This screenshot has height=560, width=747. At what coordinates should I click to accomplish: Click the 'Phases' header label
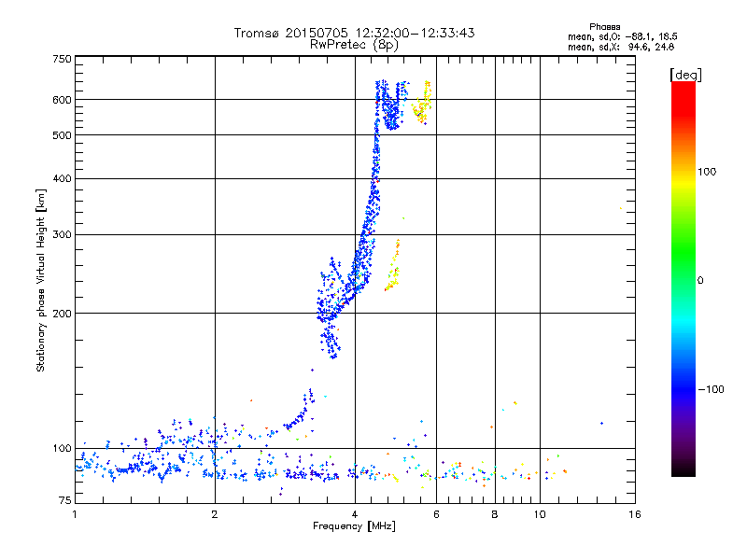pos(604,27)
